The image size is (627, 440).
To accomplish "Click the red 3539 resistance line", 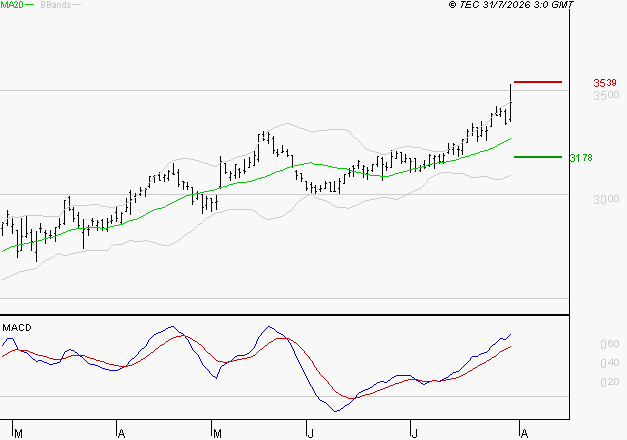I will tap(538, 82).
